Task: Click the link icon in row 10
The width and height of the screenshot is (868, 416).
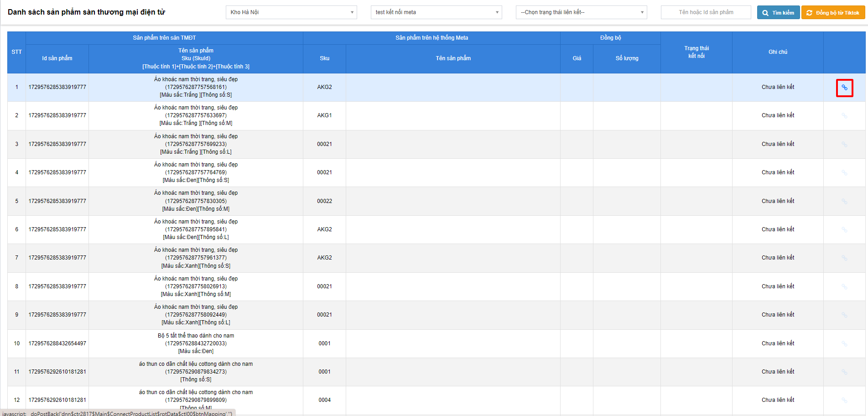Action: [844, 343]
